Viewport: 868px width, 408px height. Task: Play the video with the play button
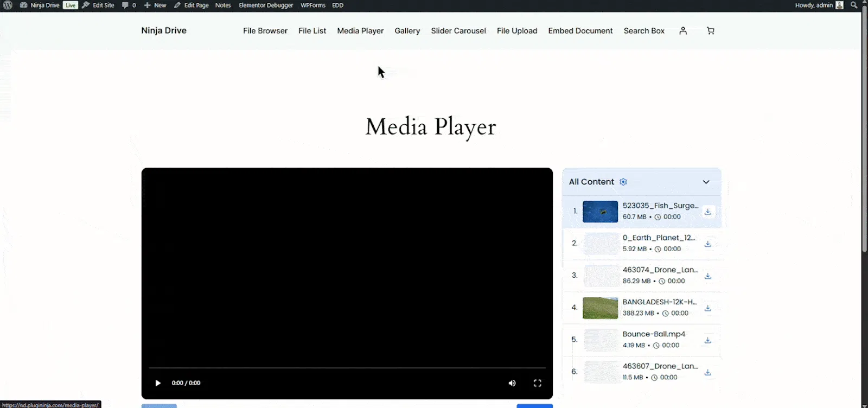point(158,383)
